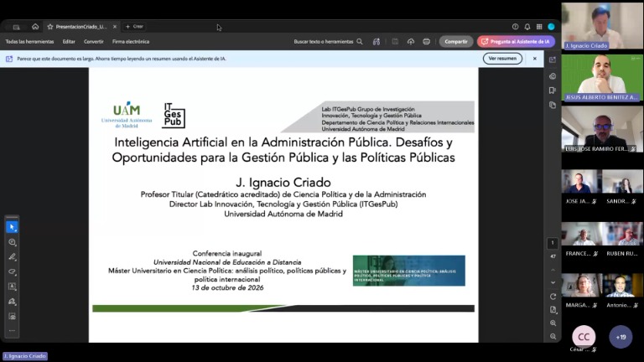Viewport: 644px width, 362px height.
Task: Zoom out with the lower magnifier icon
Action: (553, 337)
